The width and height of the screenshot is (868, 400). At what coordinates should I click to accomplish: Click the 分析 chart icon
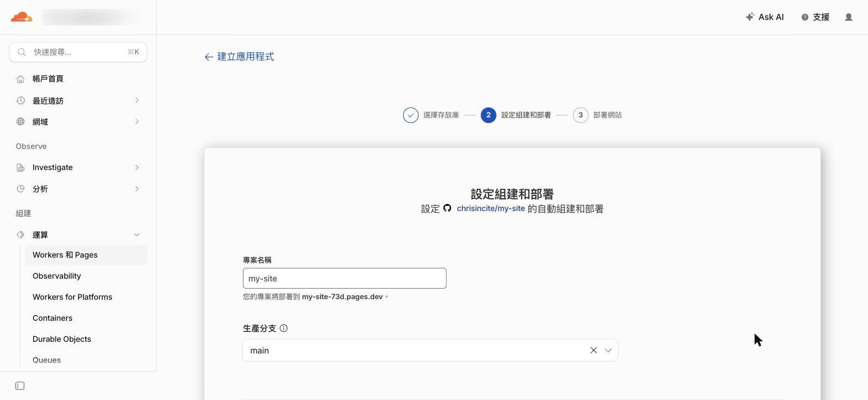[20, 189]
